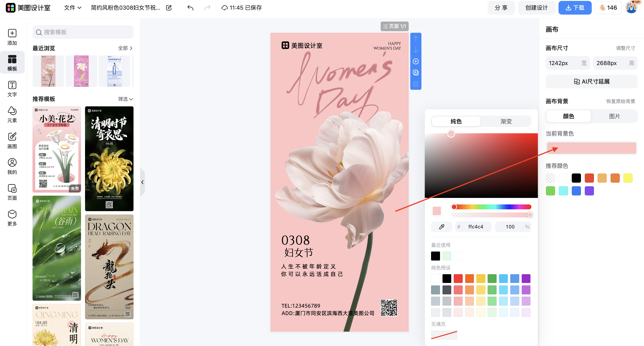Image resolution: width=644 pixels, height=346 pixels.
Task: Click the 搜索模板 search field
Action: (83, 32)
